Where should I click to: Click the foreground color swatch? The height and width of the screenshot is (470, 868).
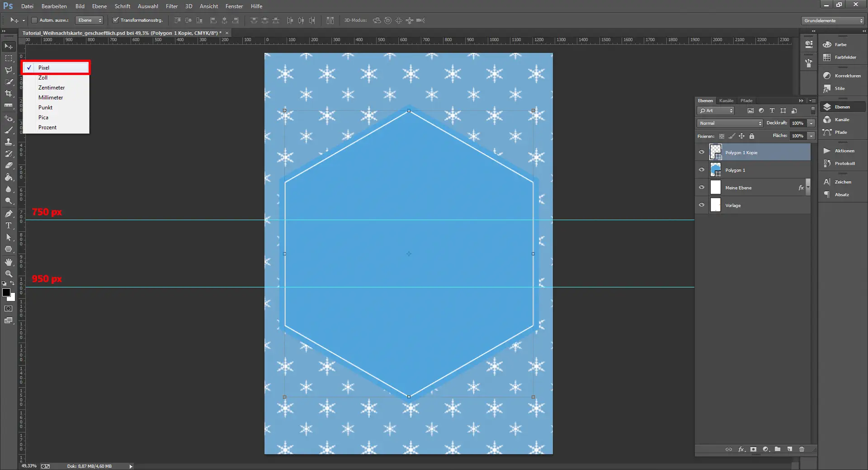click(x=6, y=293)
